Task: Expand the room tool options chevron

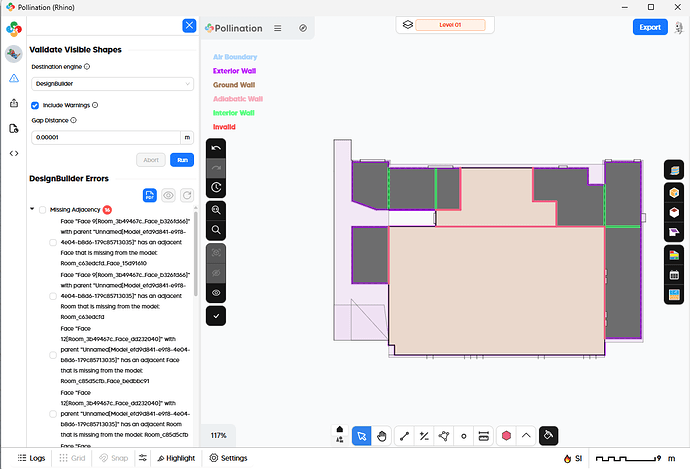Action: 526,436
